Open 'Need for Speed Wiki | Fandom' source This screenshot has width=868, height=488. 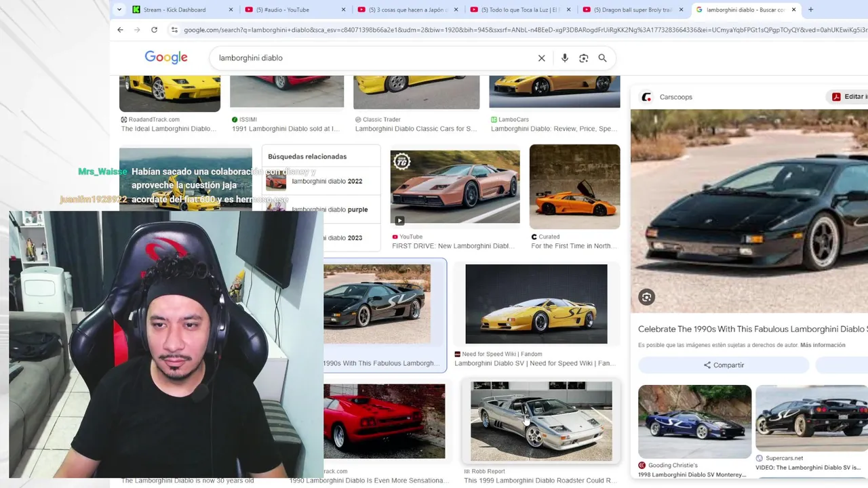pyautogui.click(x=498, y=354)
